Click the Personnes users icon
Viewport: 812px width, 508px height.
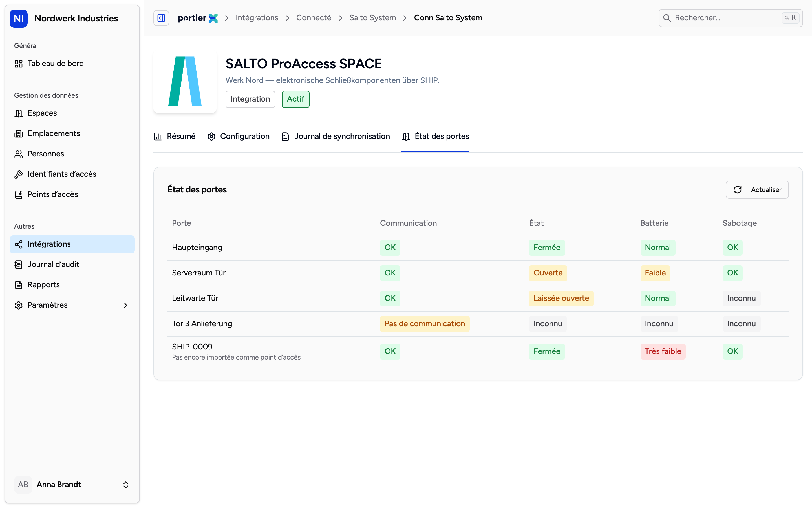click(18, 154)
